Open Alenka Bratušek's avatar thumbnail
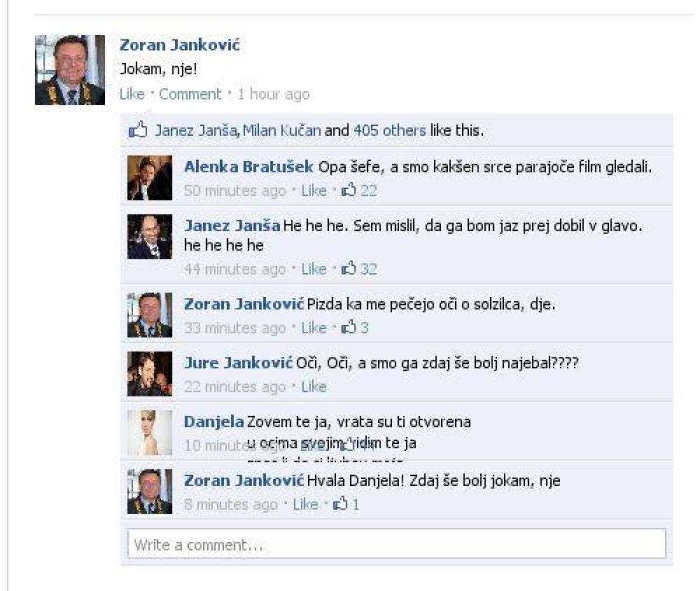This screenshot has width=700, height=591. click(x=150, y=178)
